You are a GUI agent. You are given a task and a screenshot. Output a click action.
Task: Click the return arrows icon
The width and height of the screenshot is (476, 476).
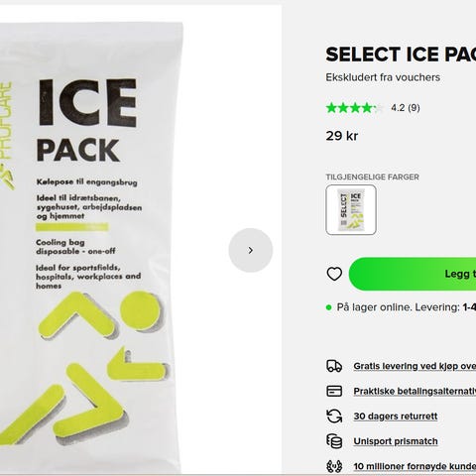pos(334,416)
